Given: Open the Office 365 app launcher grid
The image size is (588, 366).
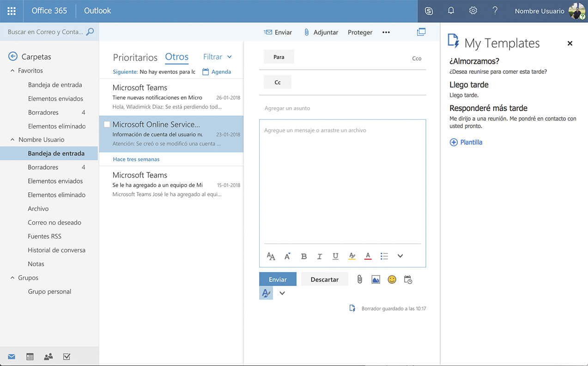Looking at the screenshot, I should coord(12,11).
